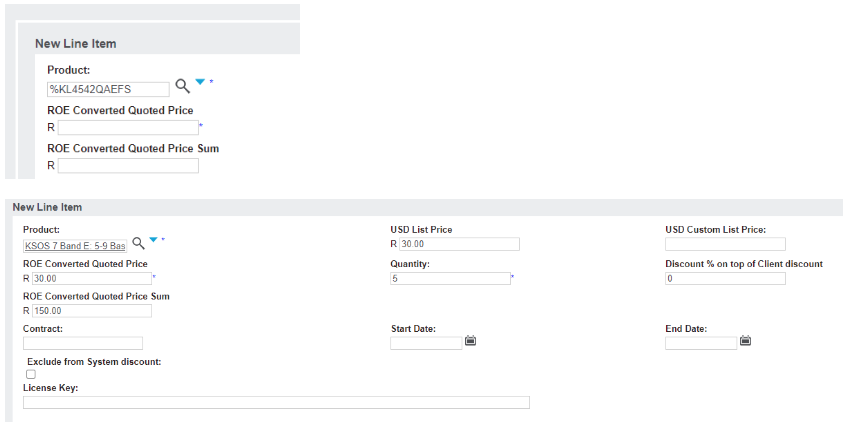Expand the blue arrow beside %KL4542QAEFS product
847x425 pixels.
[200, 83]
